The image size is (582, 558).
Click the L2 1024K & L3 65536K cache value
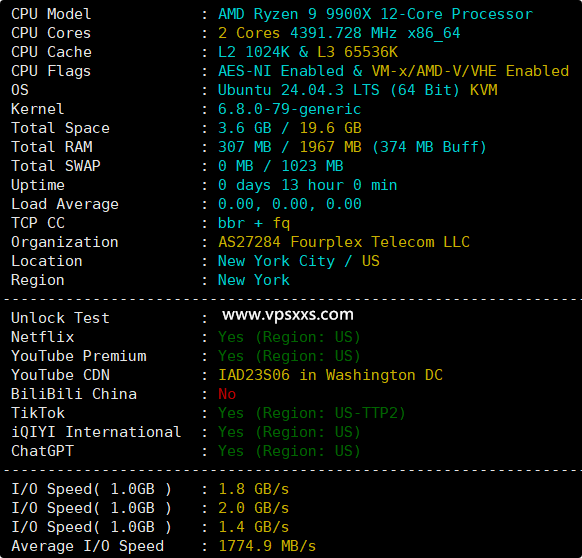tap(308, 52)
